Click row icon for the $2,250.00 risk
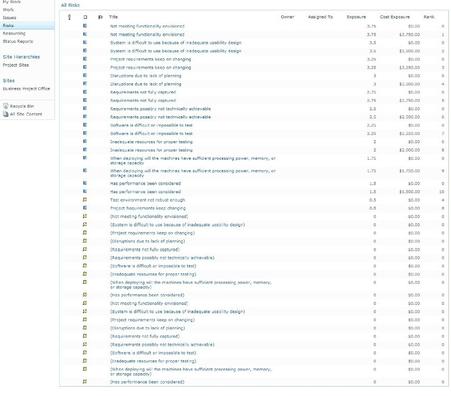 click(x=85, y=133)
